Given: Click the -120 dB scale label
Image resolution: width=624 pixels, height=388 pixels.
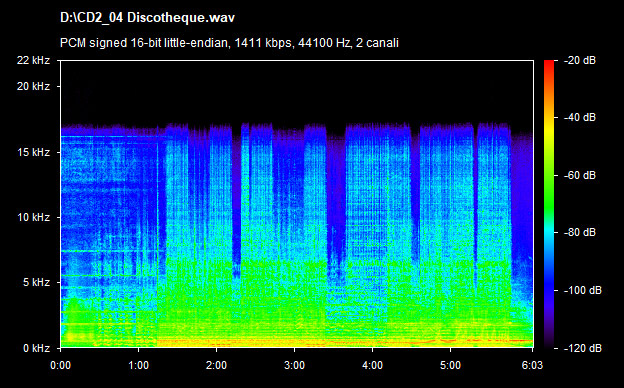Looking at the screenshot, I should (x=582, y=349).
